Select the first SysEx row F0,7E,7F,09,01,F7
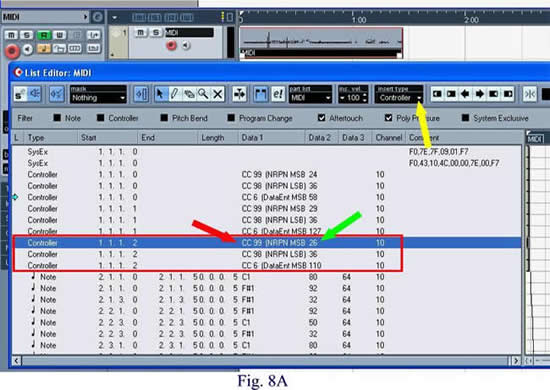The height and width of the screenshot is (390, 550). [x=267, y=152]
